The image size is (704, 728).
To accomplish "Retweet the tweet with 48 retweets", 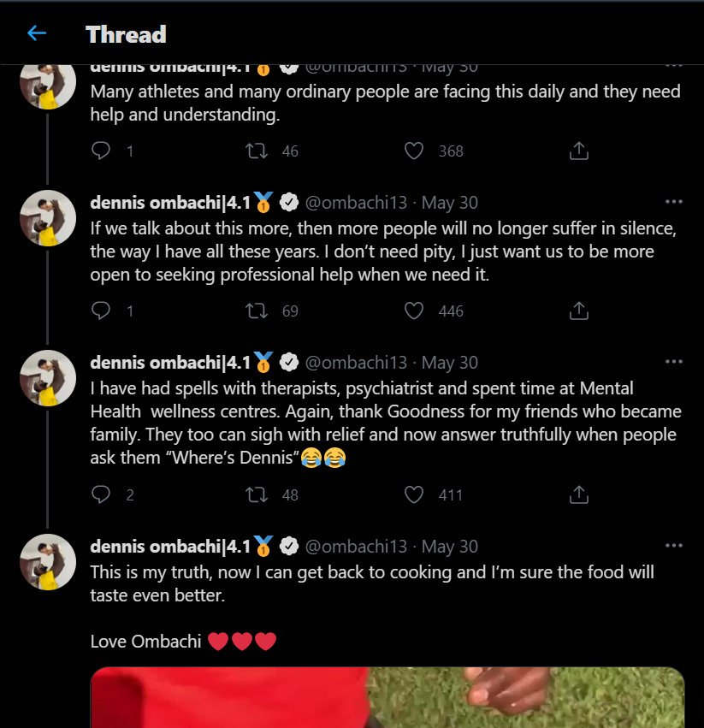I will point(256,494).
